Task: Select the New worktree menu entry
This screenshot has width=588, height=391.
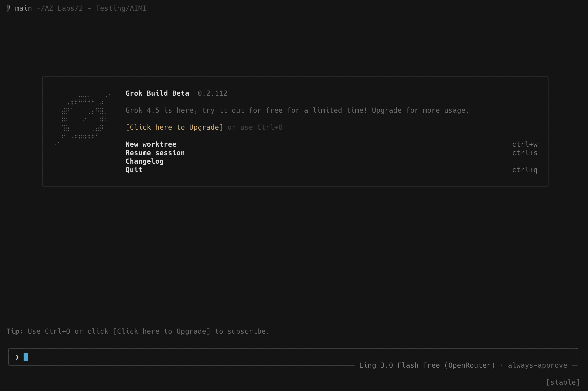Action: click(x=151, y=144)
